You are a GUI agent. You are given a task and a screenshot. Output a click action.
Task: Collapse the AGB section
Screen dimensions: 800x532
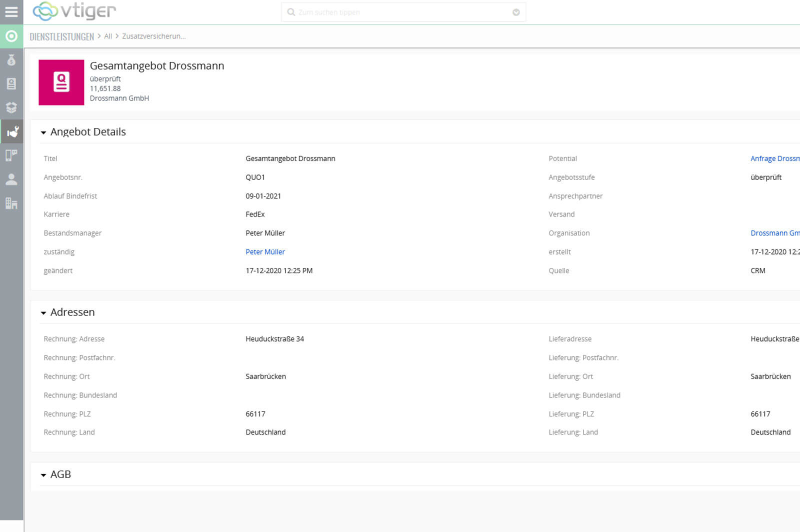pos(43,475)
